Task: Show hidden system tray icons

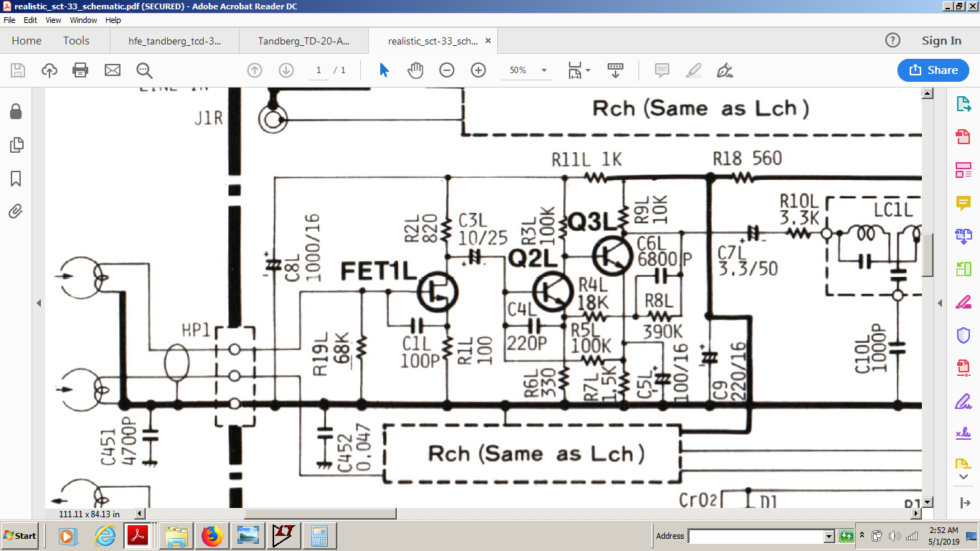Action: tap(862, 536)
